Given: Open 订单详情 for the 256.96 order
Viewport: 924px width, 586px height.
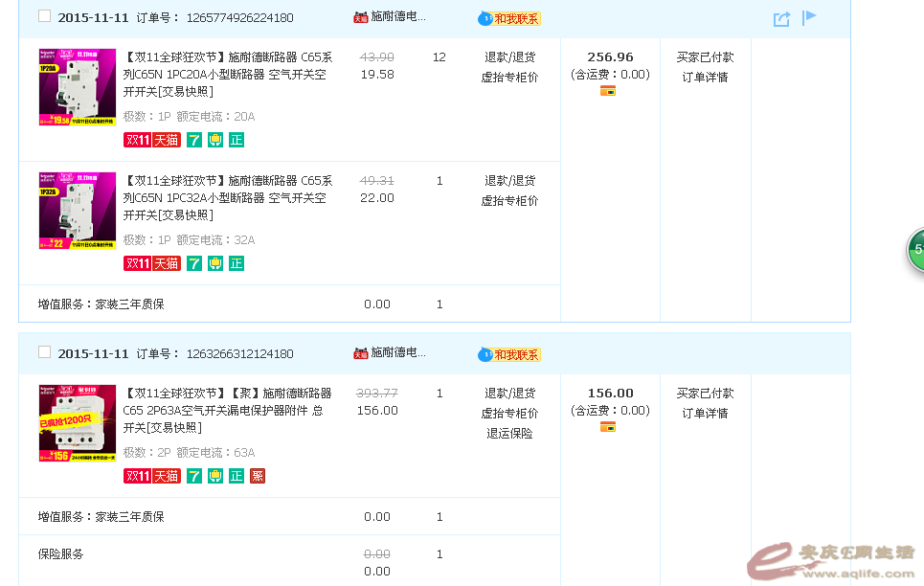Looking at the screenshot, I should 705,78.
